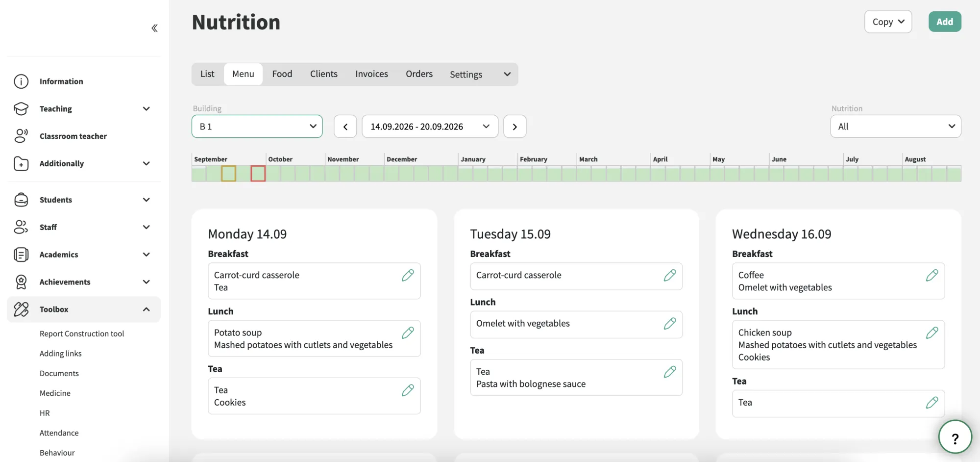Click the Information circle icon
The width and height of the screenshot is (980, 462).
[x=21, y=81]
